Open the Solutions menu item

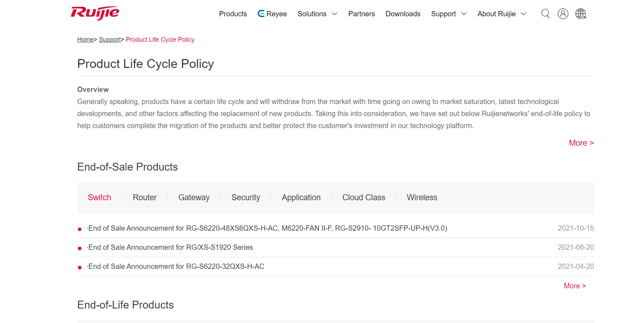pos(312,14)
